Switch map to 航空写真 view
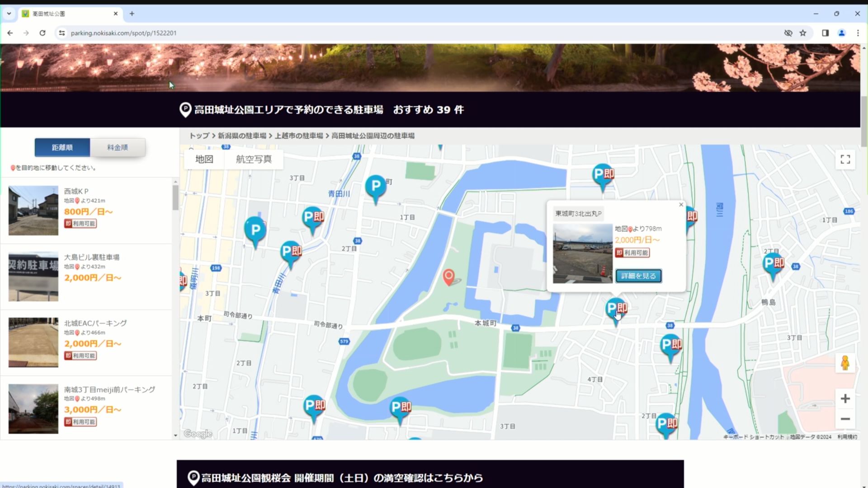 point(254,159)
